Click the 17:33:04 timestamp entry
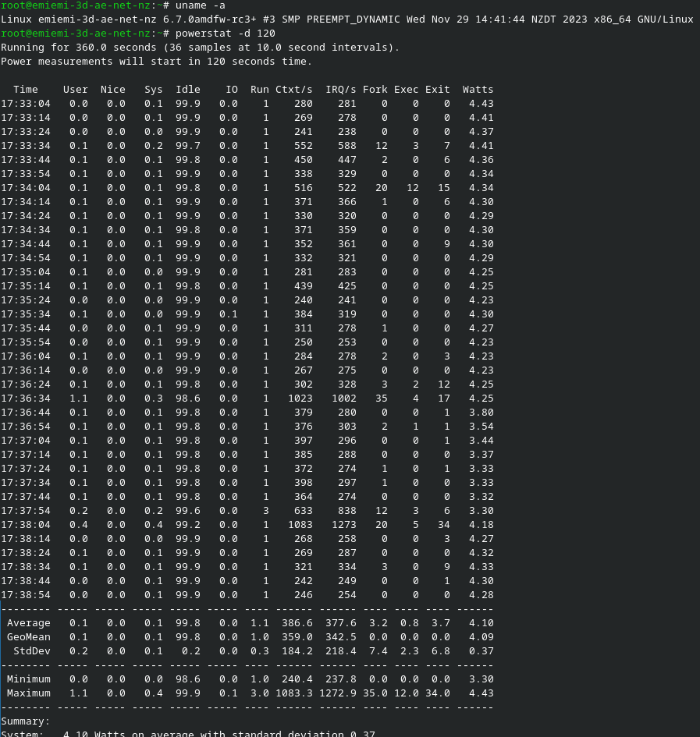 (26, 103)
